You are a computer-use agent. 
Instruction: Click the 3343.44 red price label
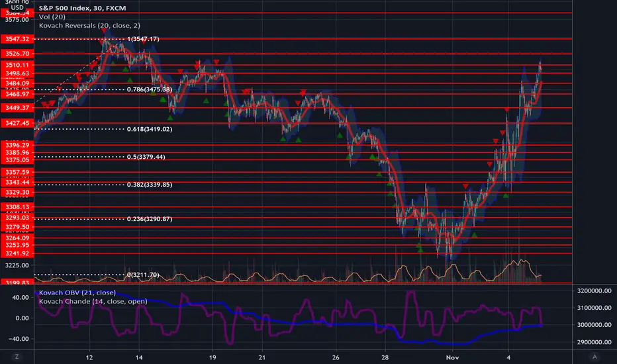click(x=17, y=182)
